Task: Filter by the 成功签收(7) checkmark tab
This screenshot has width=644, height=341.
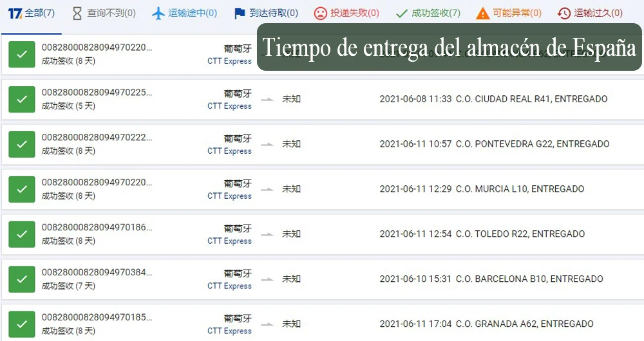Action: point(428,13)
